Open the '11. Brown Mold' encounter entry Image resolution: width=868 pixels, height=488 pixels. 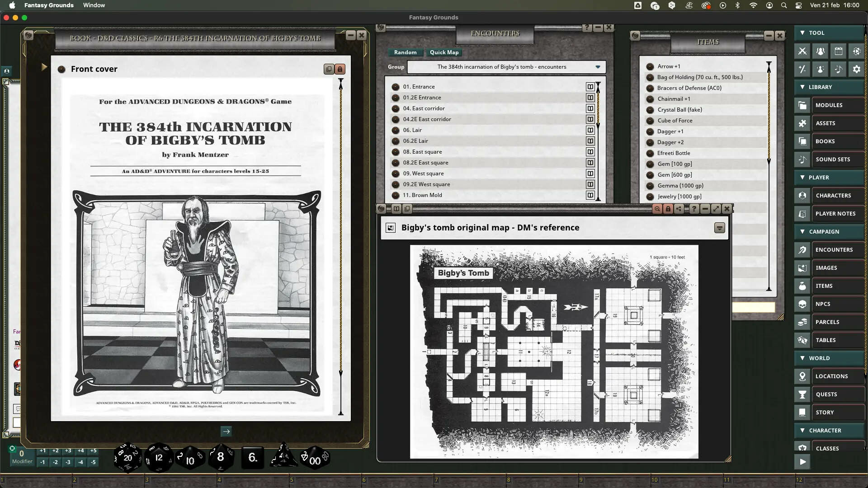click(x=423, y=195)
